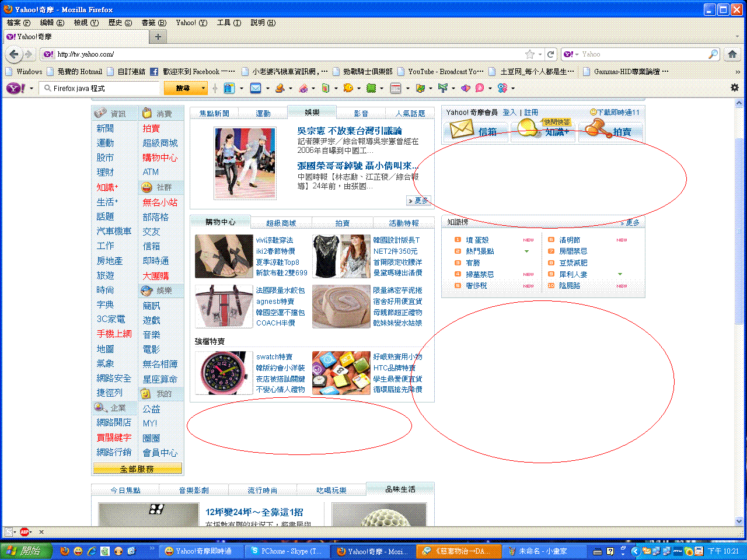Viewport: 747px width, 560px height.
Task: Switch to the 焦點新聞 news tab
Action: (x=214, y=113)
